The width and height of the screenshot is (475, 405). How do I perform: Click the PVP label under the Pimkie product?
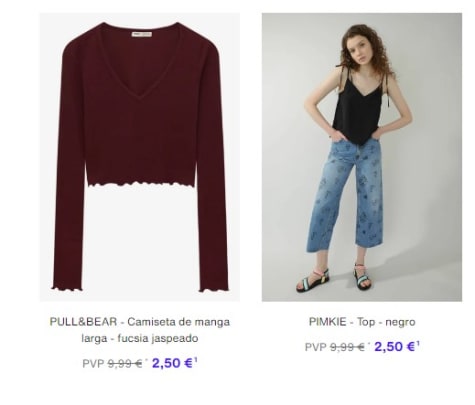[316, 347]
